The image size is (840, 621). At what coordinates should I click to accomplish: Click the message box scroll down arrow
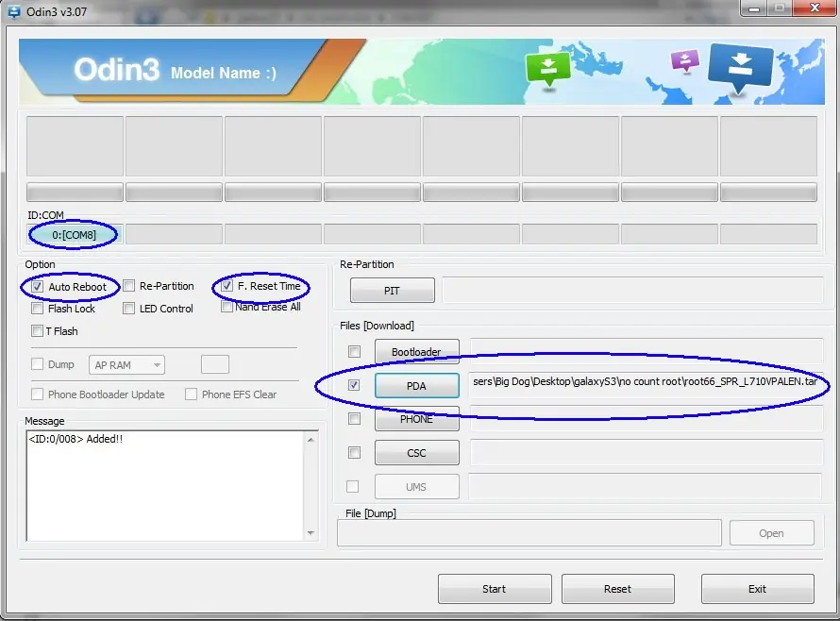point(311,533)
